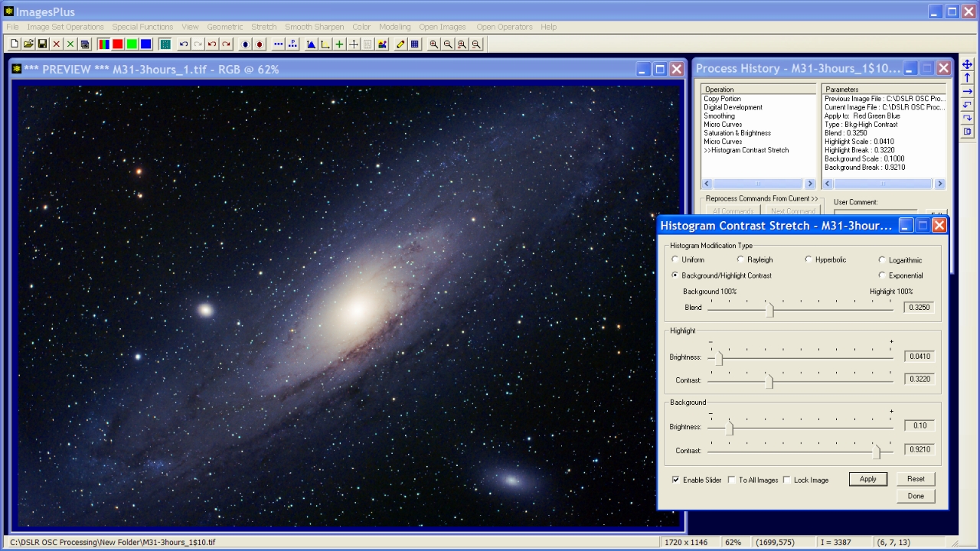Click the Operation list right scroll arrow
The image size is (980, 551).
coord(810,184)
